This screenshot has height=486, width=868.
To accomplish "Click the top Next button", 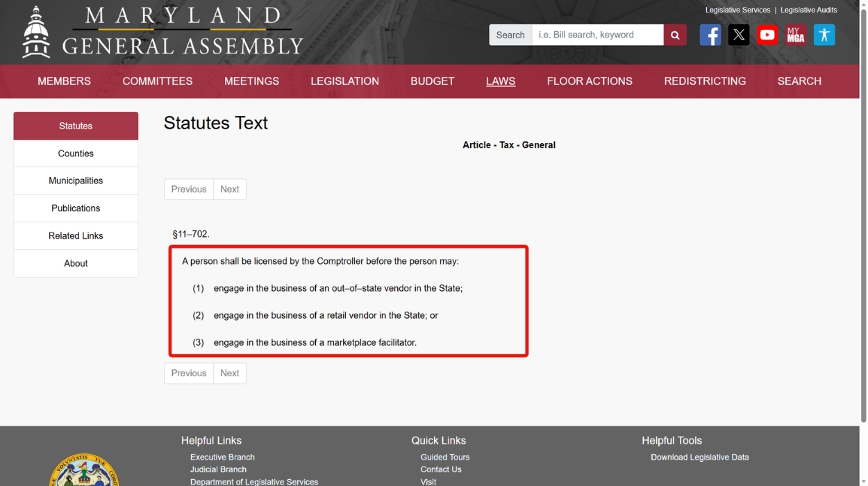I will 230,190.
